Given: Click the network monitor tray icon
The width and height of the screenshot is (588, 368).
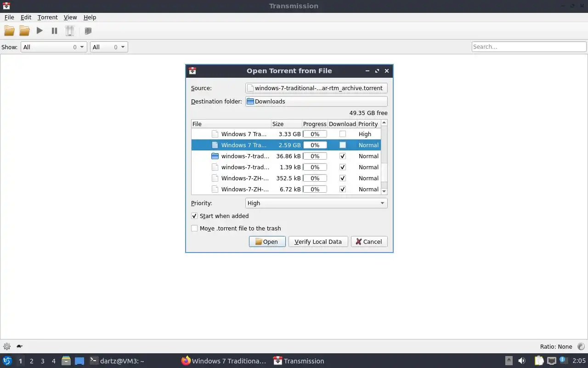Looking at the screenshot, I should (x=552, y=361).
